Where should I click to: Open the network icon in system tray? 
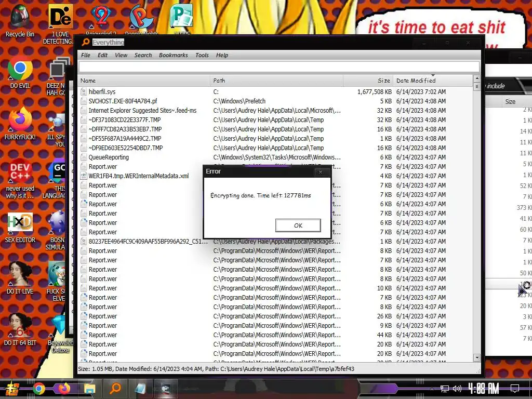tap(445, 389)
